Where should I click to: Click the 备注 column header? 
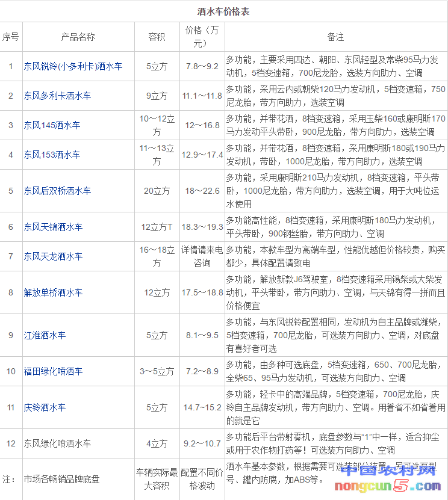coord(335,37)
